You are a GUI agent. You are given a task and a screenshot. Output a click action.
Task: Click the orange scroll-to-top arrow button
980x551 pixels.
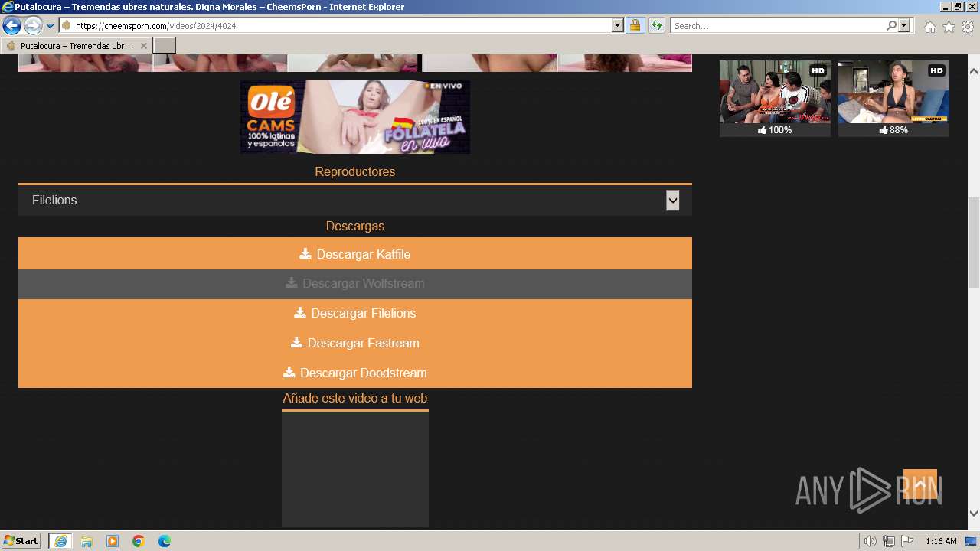(920, 484)
